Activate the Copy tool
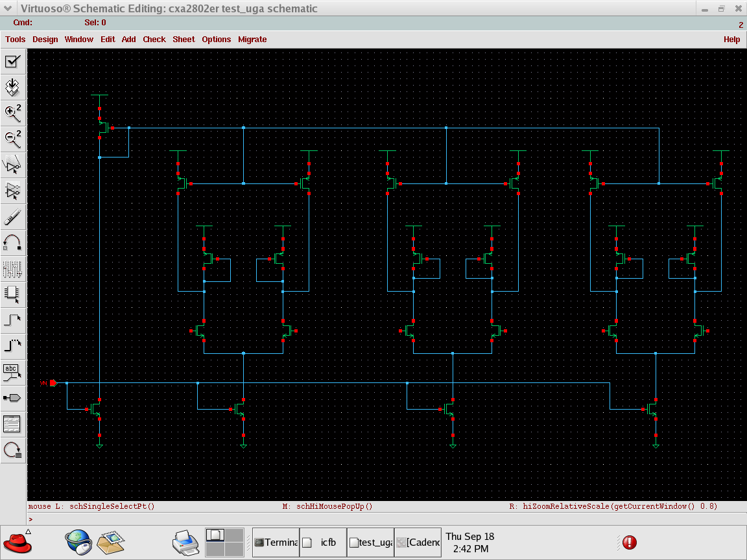The image size is (747, 560). click(13, 191)
